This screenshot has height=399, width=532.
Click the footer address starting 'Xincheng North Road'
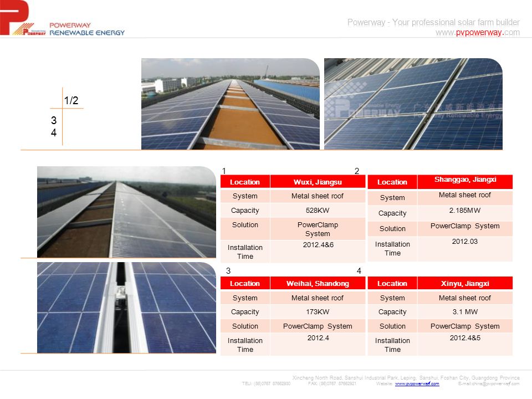[x=406, y=377]
